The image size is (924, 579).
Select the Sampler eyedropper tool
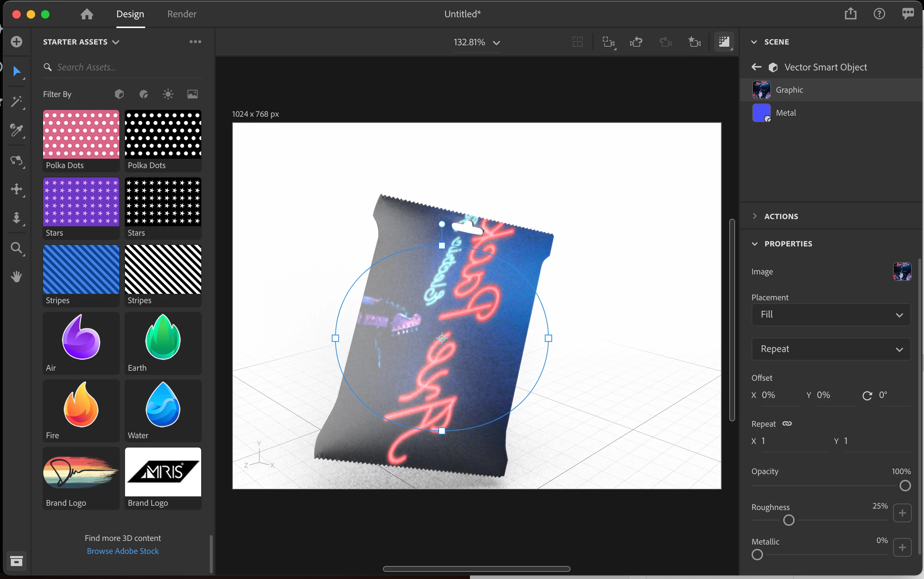click(x=17, y=131)
